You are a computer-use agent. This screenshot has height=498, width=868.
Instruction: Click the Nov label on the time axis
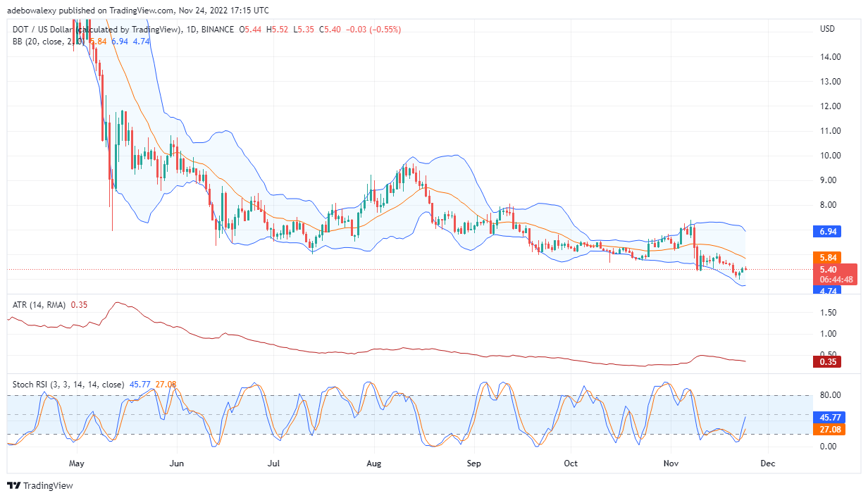670,463
